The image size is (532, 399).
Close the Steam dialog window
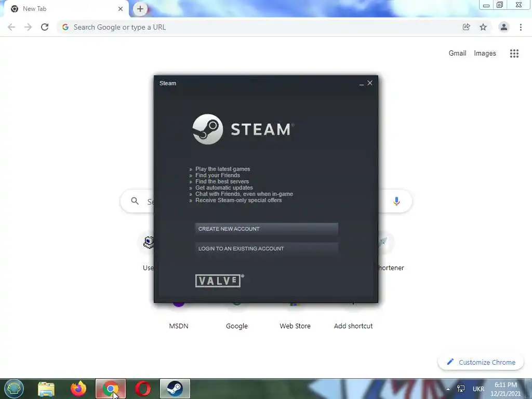pos(370,83)
